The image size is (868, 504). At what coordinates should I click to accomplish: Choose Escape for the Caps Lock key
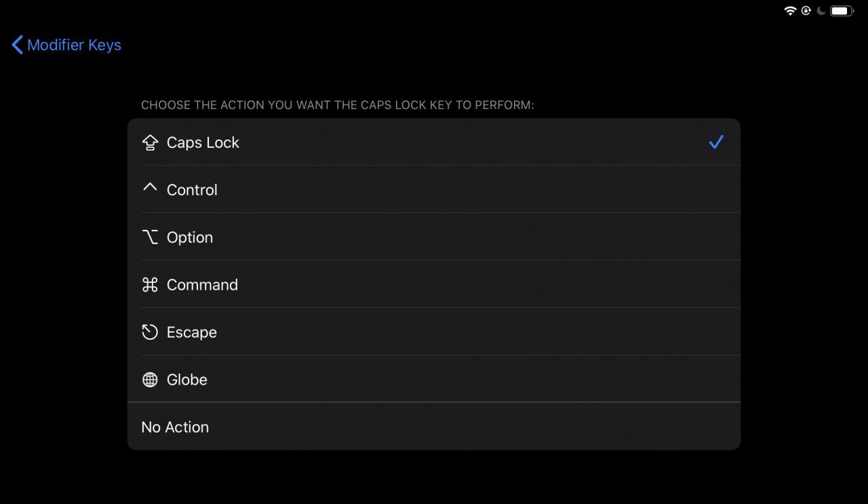click(x=434, y=332)
